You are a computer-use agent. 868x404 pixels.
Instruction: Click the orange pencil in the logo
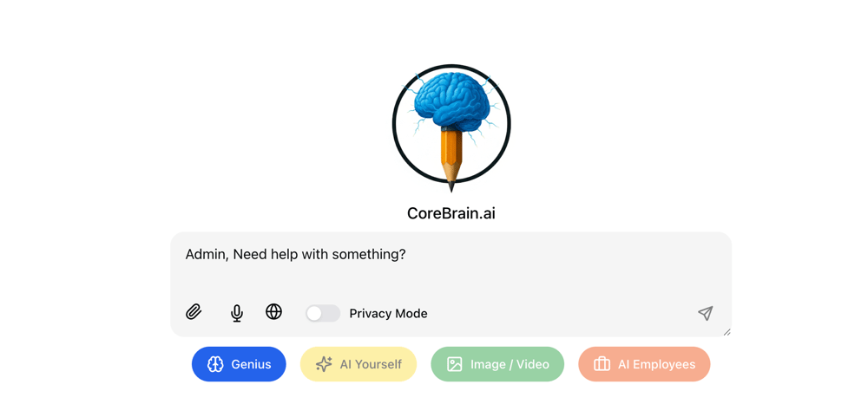[x=451, y=160]
